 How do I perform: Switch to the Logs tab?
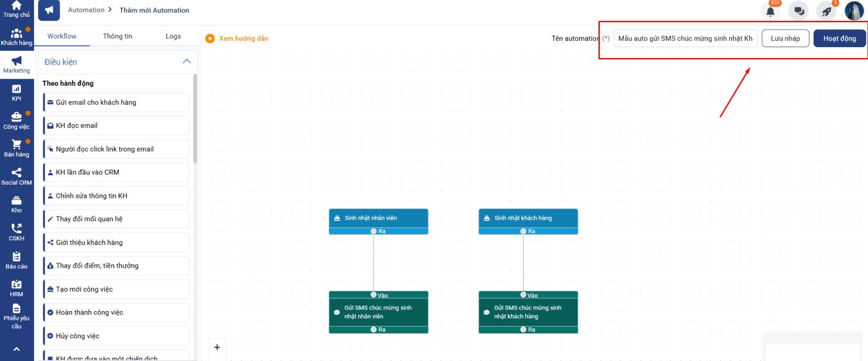[x=173, y=36]
